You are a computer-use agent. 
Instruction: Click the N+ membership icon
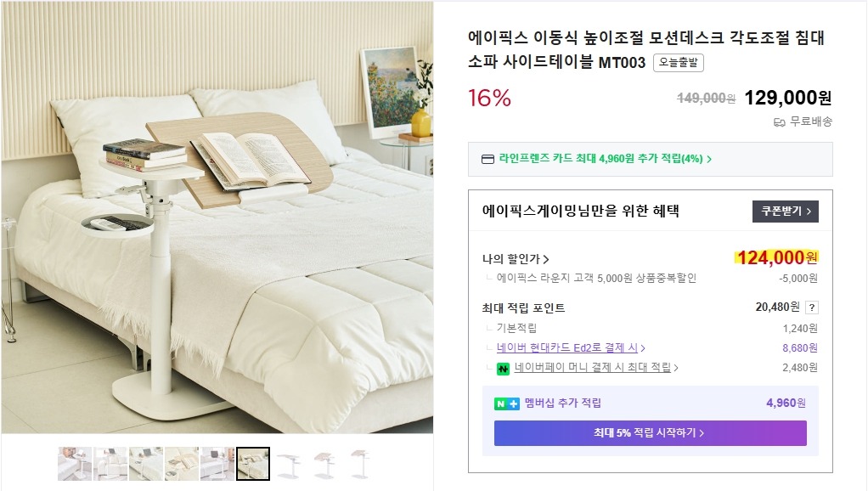coord(506,404)
